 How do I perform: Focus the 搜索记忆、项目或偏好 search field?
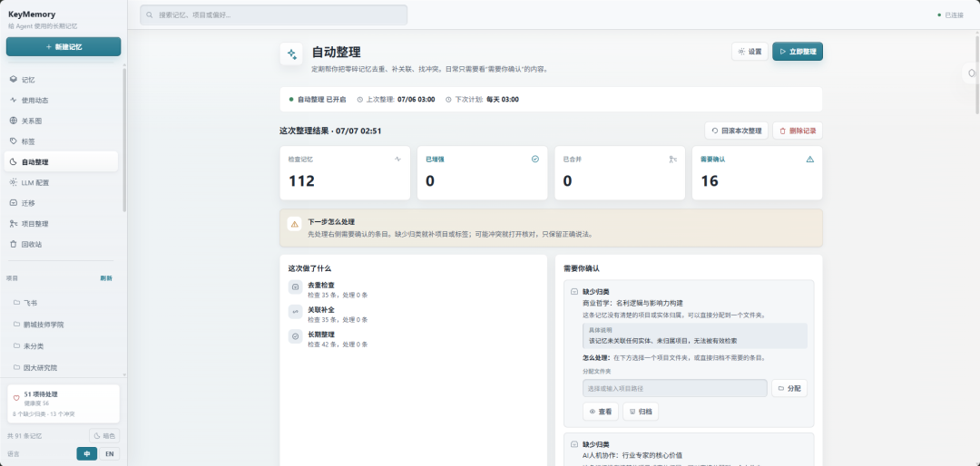click(x=273, y=15)
